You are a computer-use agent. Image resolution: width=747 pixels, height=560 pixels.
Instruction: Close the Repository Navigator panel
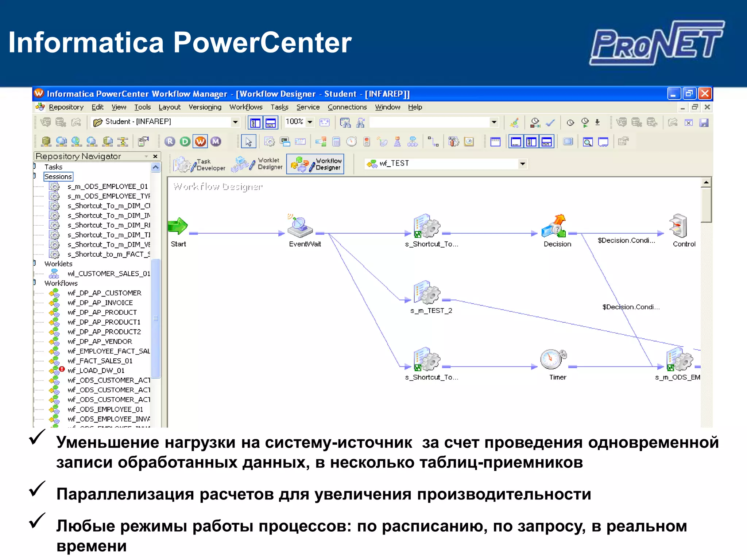[x=155, y=156]
